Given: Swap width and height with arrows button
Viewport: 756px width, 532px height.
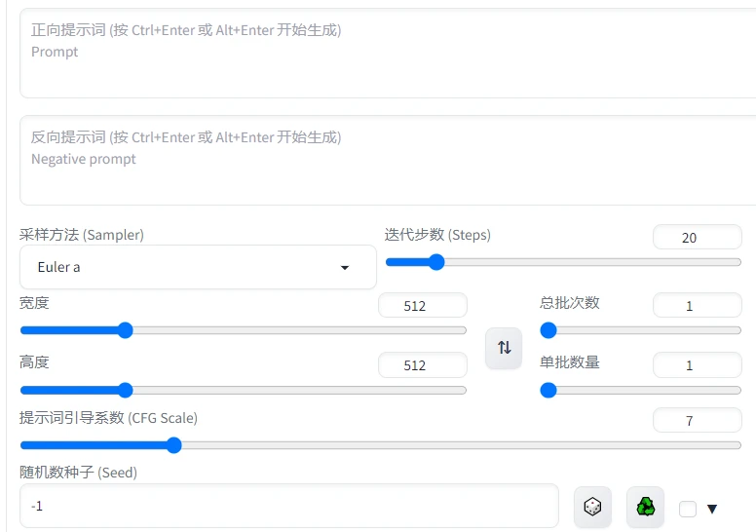Looking at the screenshot, I should (504, 348).
